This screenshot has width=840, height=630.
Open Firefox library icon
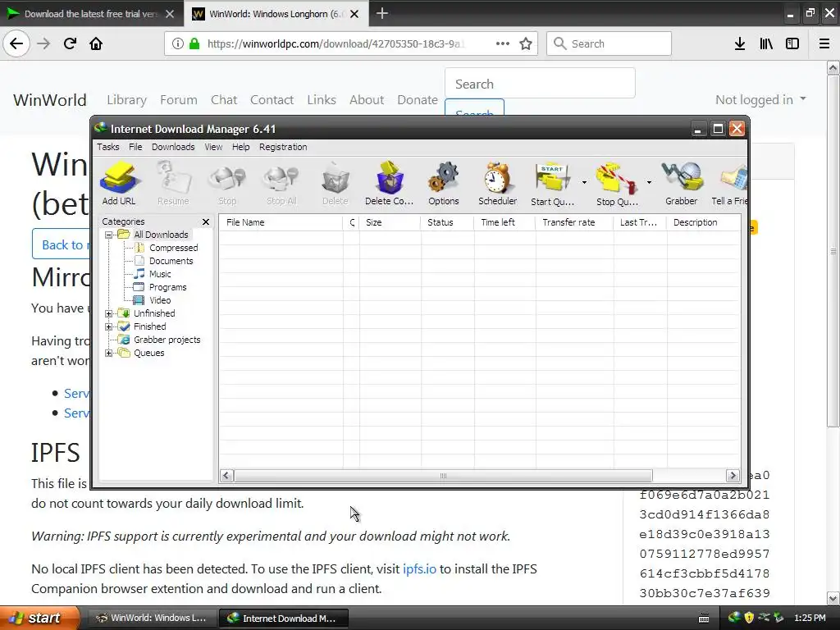click(766, 43)
